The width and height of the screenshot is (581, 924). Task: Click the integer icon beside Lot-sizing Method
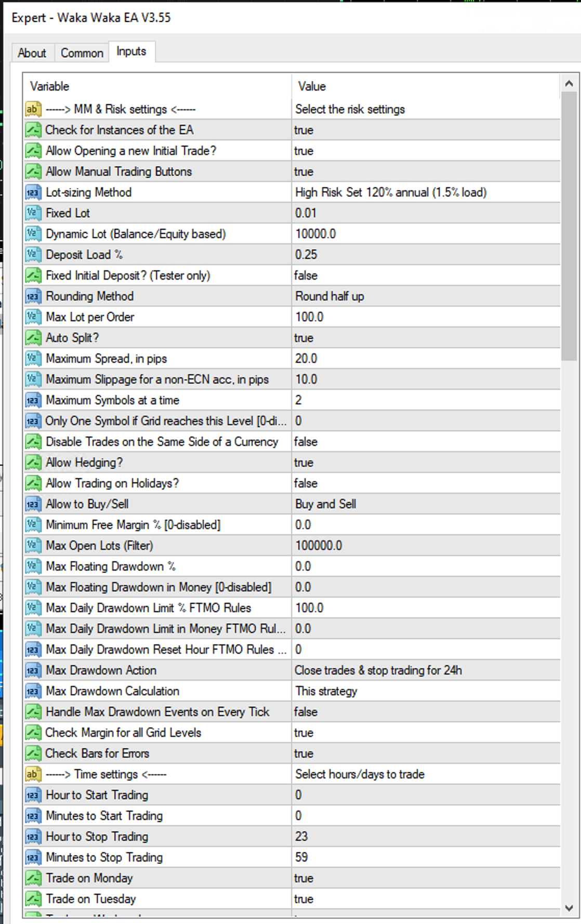pyautogui.click(x=33, y=192)
